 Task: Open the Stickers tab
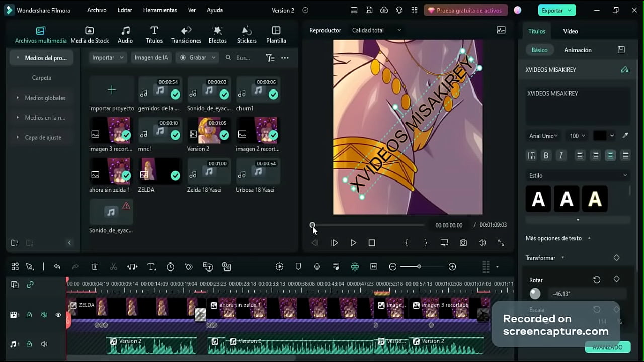tap(247, 35)
